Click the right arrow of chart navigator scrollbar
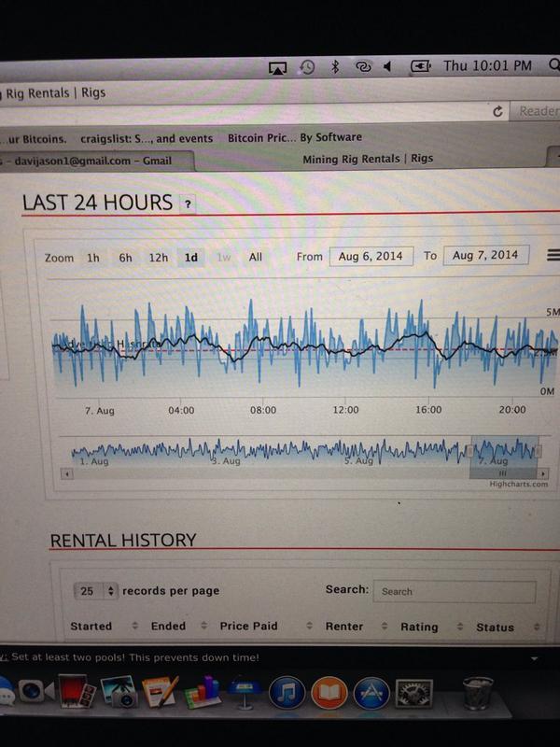The image size is (560, 747). point(542,473)
